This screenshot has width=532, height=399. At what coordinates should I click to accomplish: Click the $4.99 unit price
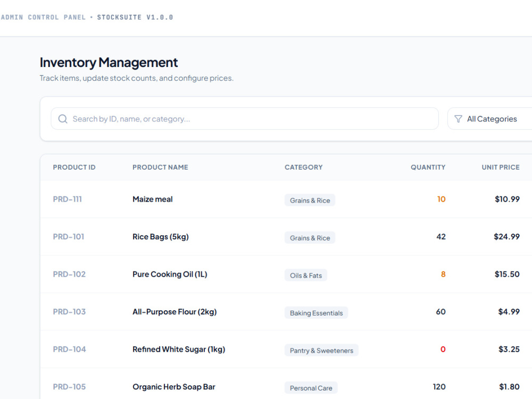[x=509, y=312]
